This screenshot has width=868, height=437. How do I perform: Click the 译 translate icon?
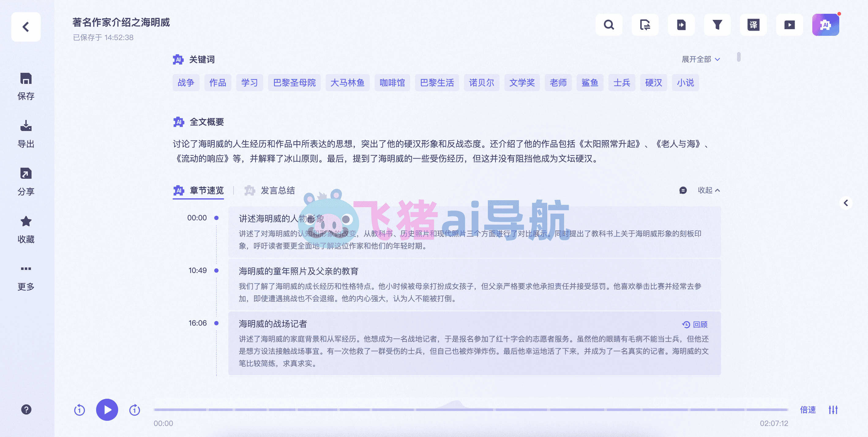[753, 25]
